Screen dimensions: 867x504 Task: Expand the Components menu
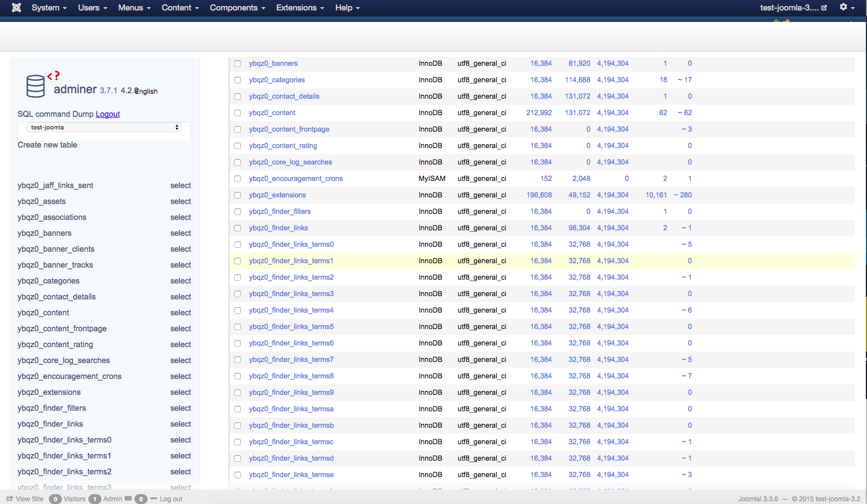point(237,8)
